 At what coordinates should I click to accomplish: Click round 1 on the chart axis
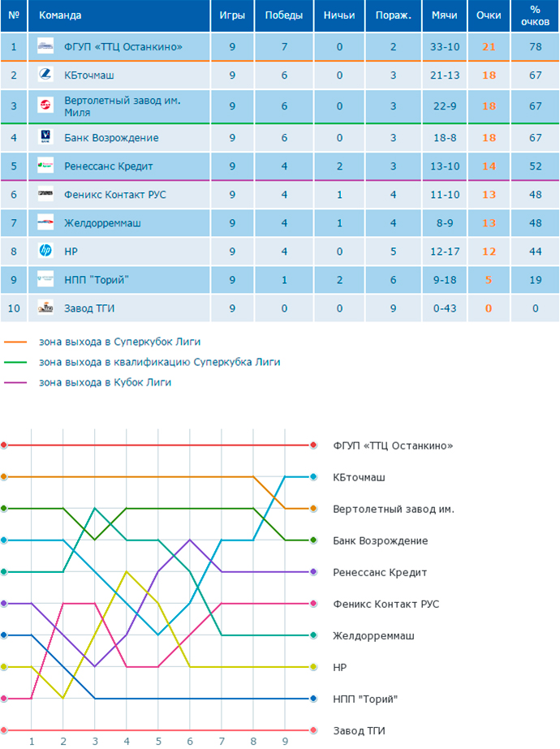click(x=32, y=742)
